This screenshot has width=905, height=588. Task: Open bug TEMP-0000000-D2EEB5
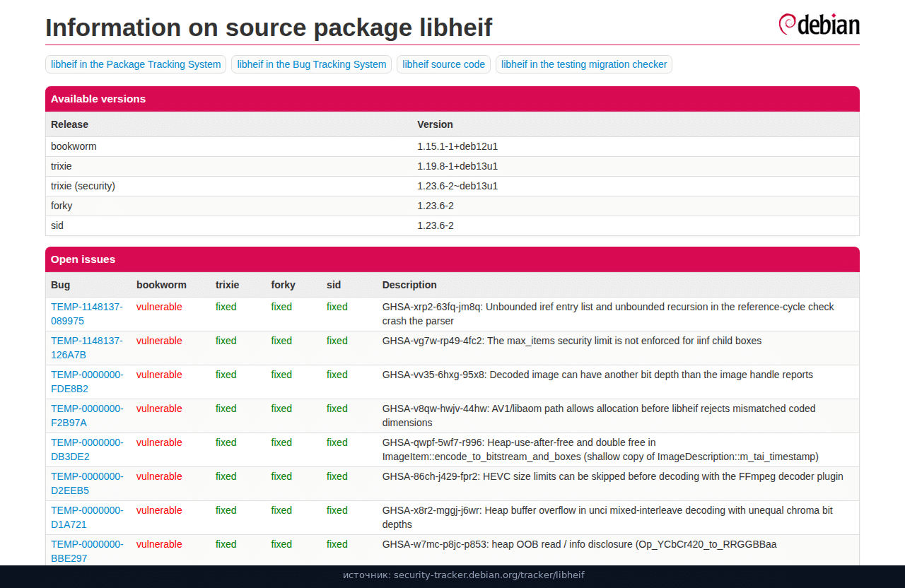tap(87, 483)
